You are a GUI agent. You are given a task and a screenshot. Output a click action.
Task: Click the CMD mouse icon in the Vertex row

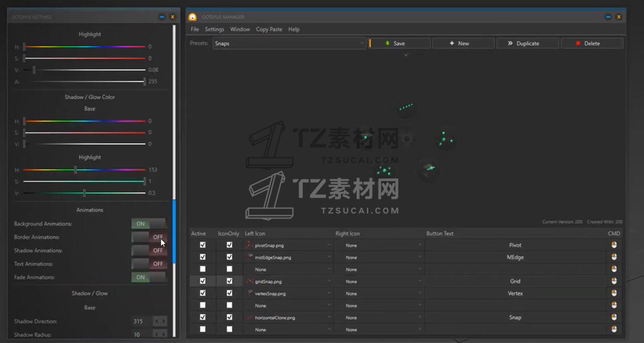(614, 293)
